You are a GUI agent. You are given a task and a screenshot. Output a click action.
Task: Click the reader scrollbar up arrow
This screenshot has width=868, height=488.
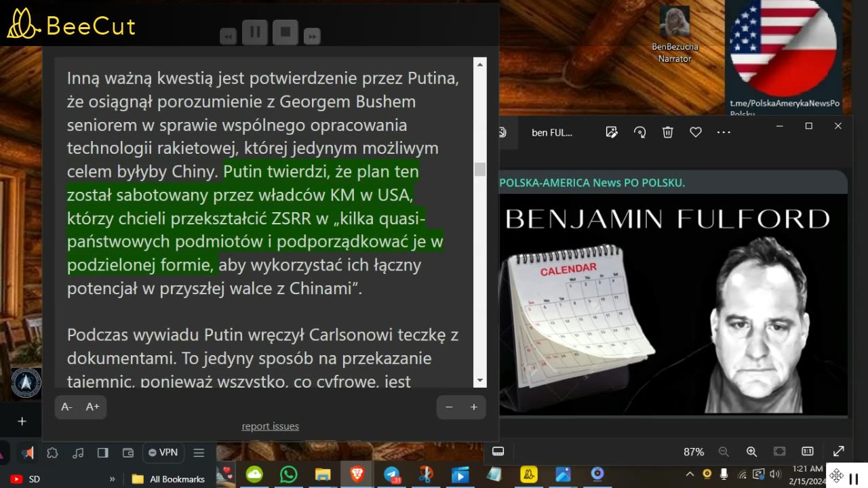pyautogui.click(x=480, y=64)
